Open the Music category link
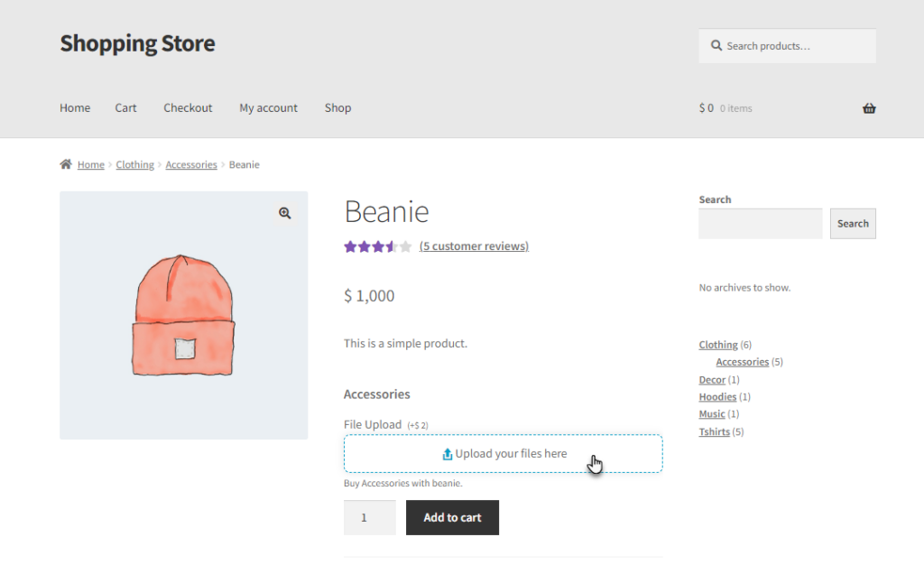 click(x=712, y=413)
